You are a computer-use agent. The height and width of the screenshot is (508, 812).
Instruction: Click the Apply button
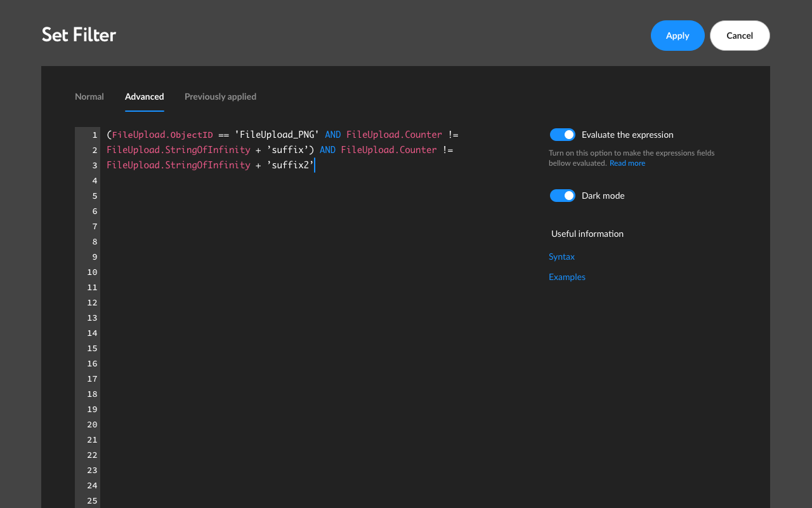point(678,36)
